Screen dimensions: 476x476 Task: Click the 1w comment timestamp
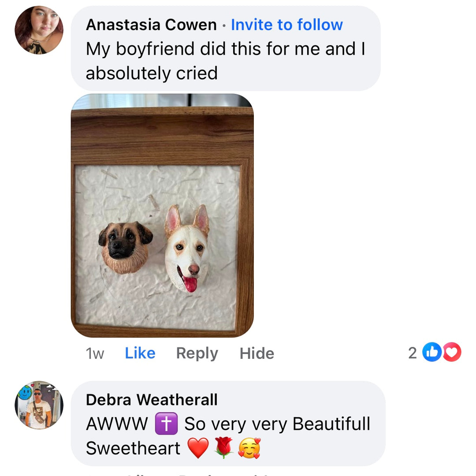95,353
